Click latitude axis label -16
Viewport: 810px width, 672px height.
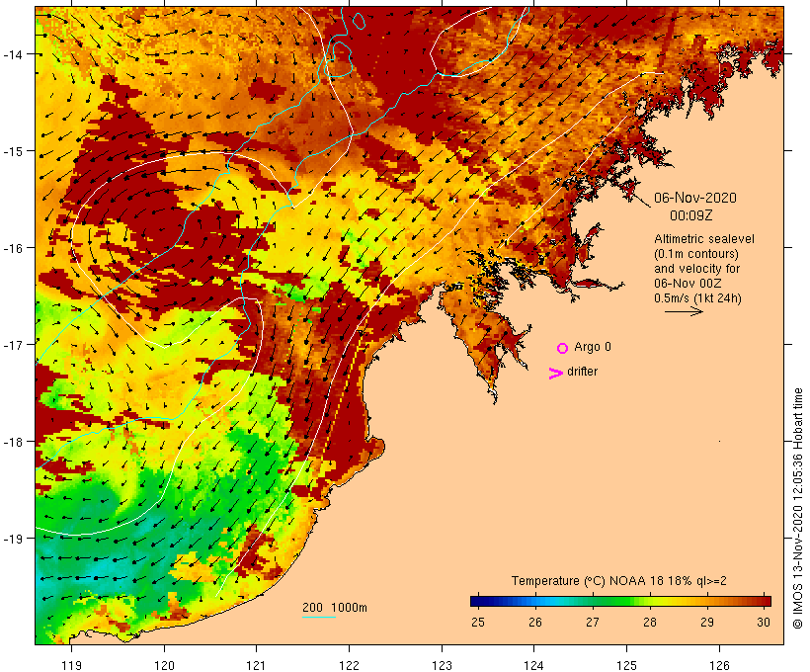[13, 248]
